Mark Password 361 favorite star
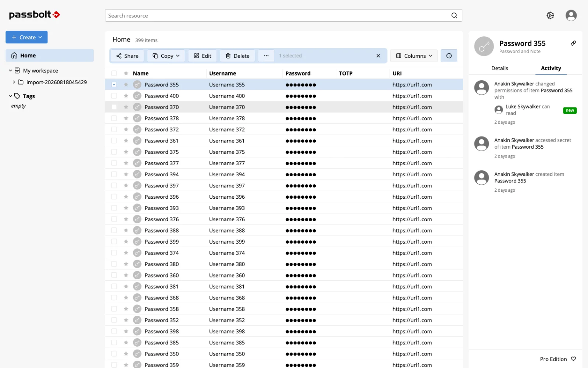Screen dimensions: 588x368 click(126, 141)
